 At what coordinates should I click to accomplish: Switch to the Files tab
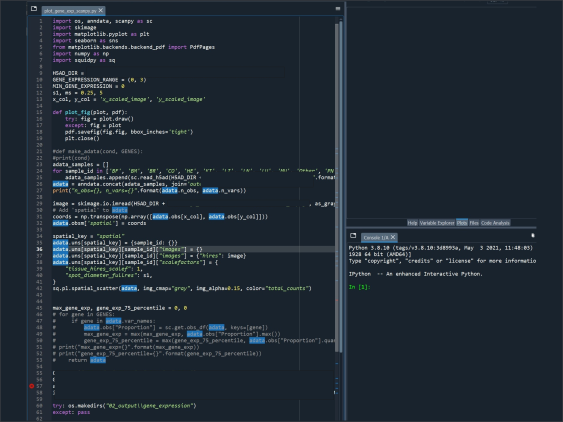474,223
